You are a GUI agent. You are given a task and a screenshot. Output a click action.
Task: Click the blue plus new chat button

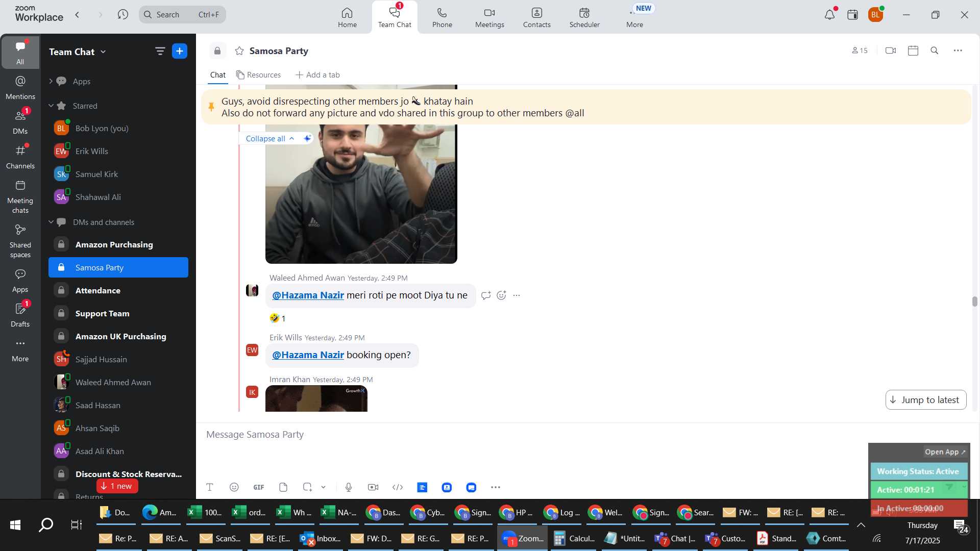(180, 51)
